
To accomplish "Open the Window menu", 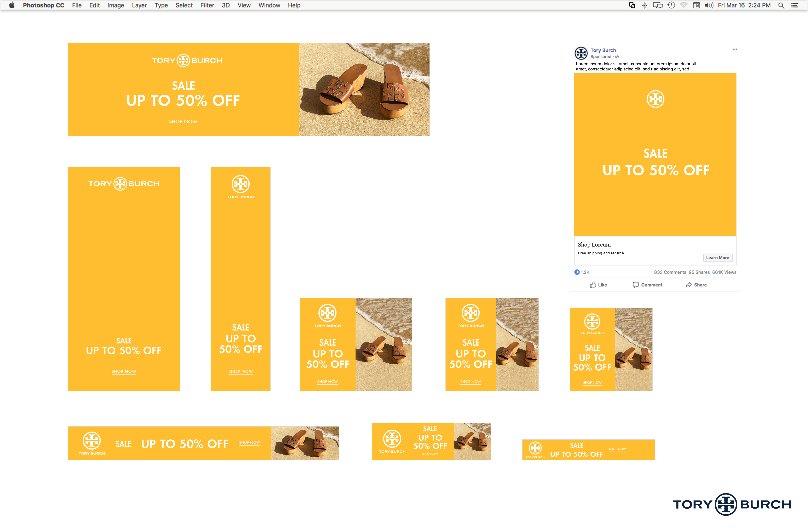I will 269,5.
